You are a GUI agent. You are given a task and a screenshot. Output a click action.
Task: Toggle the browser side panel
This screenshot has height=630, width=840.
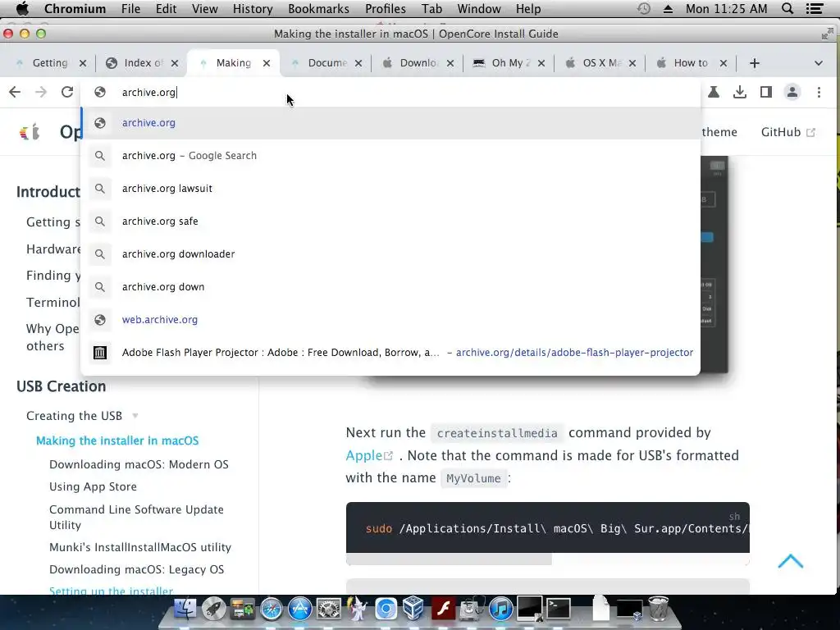coord(766,92)
